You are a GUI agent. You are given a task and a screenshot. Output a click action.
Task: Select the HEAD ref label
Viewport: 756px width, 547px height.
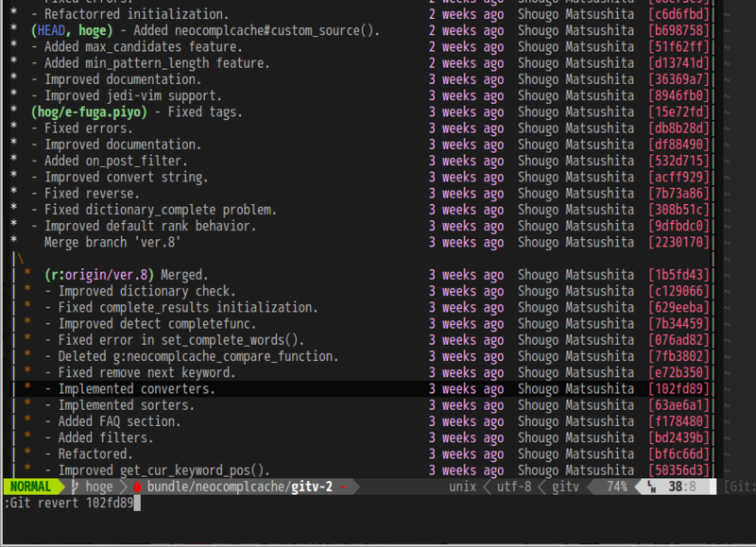[x=51, y=31]
